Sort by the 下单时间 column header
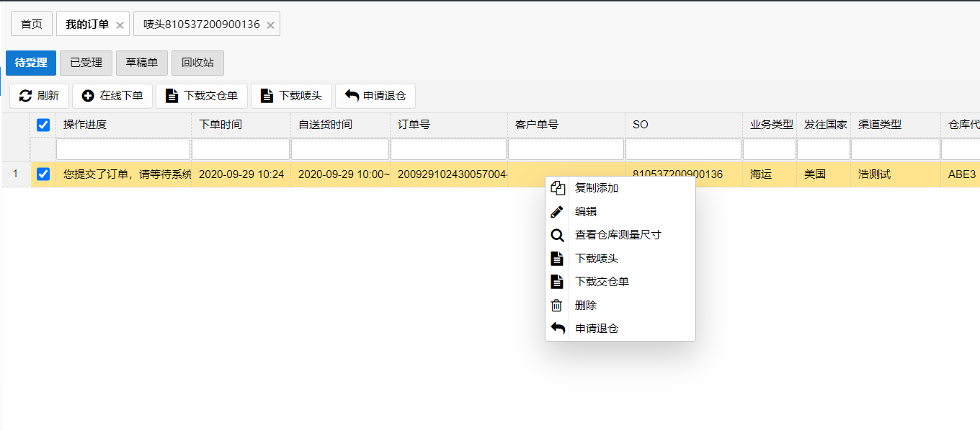The width and height of the screenshot is (980, 431). pyautogui.click(x=241, y=125)
